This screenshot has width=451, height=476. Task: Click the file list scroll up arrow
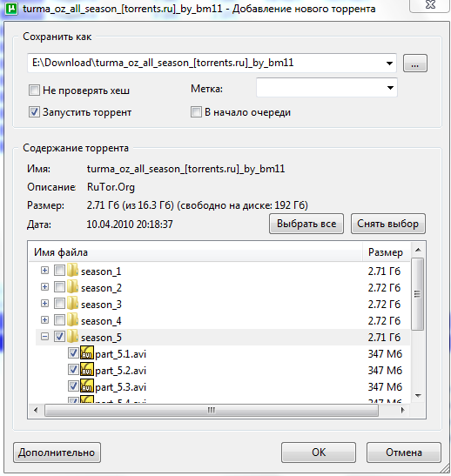pyautogui.click(x=418, y=250)
